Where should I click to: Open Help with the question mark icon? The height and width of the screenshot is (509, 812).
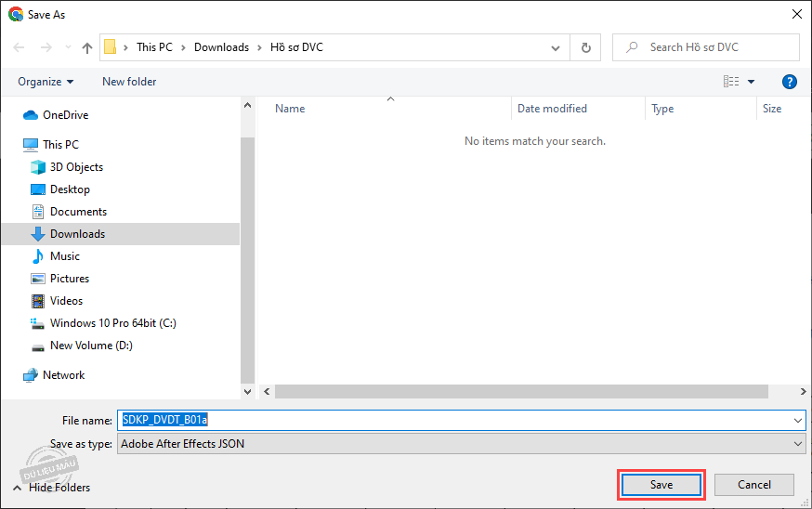point(789,82)
